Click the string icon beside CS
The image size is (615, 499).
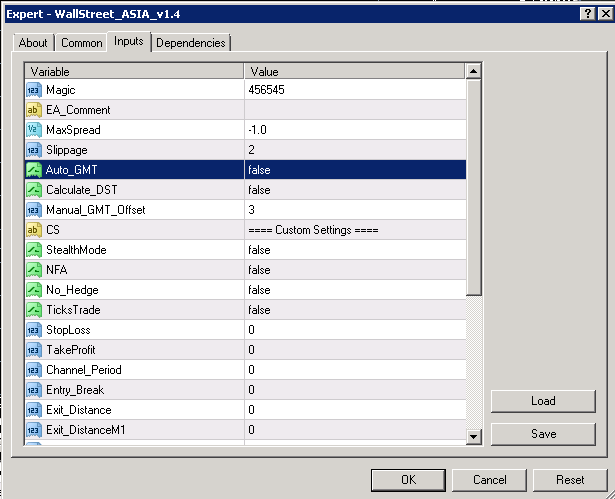click(x=34, y=230)
